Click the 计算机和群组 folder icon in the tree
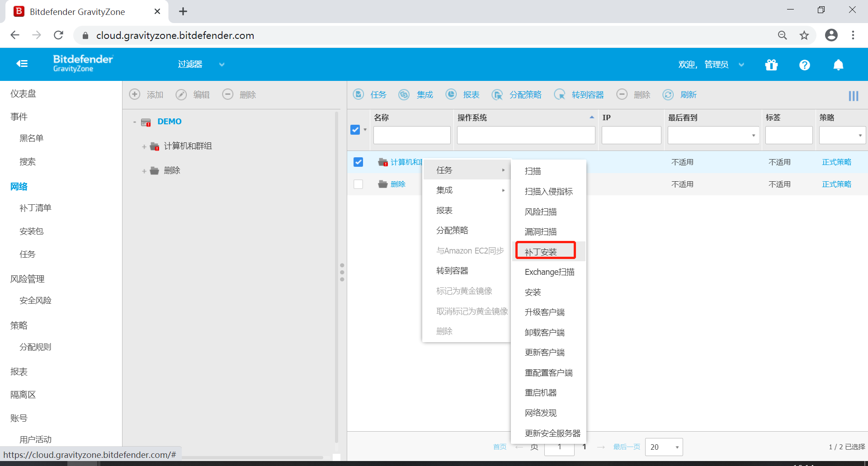The height and width of the screenshot is (466, 868). point(155,146)
